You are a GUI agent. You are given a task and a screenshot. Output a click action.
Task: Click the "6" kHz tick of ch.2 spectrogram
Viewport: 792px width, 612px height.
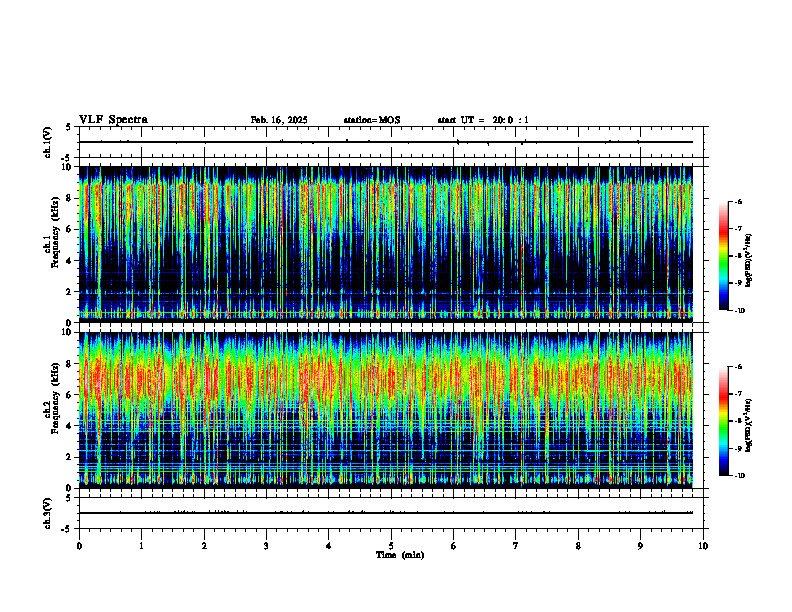tap(70, 395)
